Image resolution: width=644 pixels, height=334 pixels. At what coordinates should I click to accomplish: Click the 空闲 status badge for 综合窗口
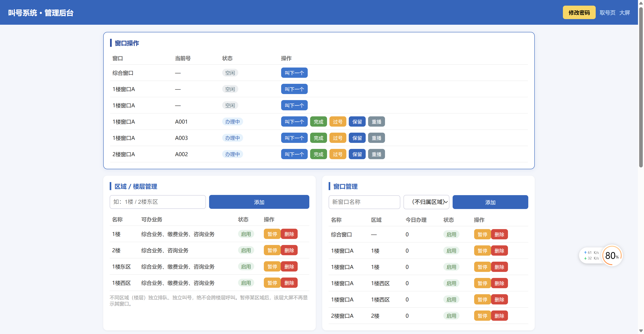230,73
